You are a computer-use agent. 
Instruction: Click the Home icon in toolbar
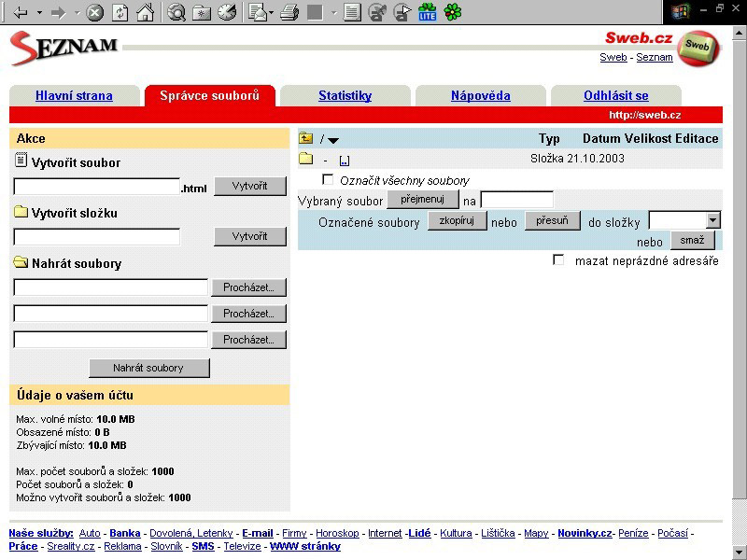pyautogui.click(x=145, y=13)
